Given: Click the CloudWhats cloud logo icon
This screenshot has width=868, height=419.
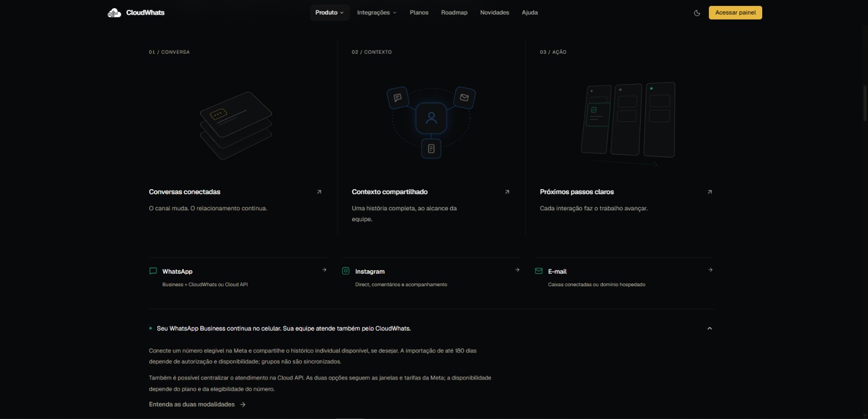Looking at the screenshot, I should click(114, 12).
